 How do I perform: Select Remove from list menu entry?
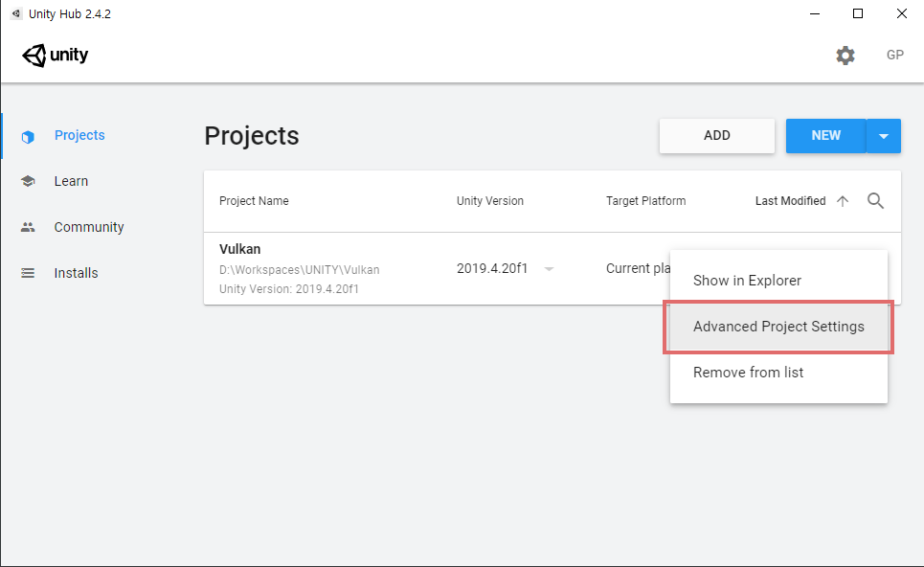click(778, 373)
